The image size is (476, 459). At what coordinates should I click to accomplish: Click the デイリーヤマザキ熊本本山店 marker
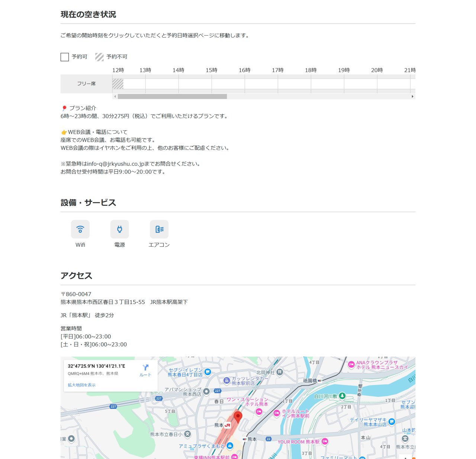391,421
